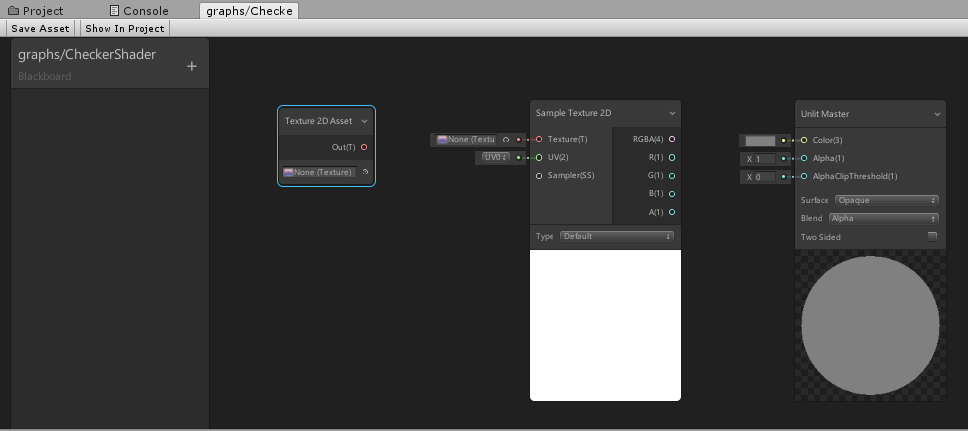Click the Blackboard add property plus icon

pyautogui.click(x=192, y=67)
